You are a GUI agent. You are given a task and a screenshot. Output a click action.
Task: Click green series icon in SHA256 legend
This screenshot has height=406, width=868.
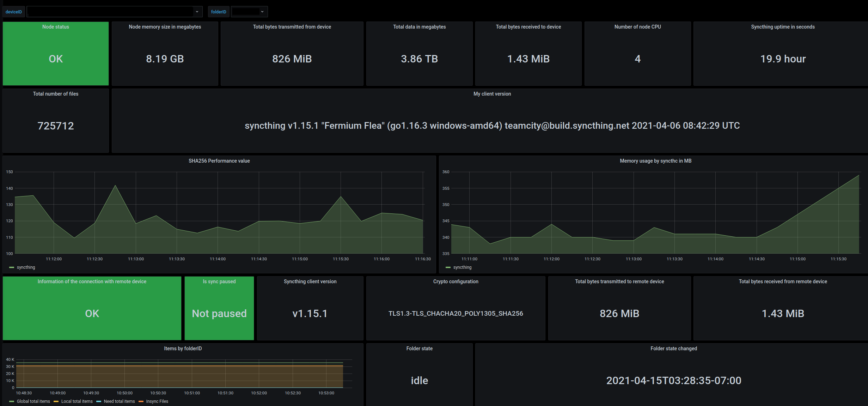(x=12, y=267)
